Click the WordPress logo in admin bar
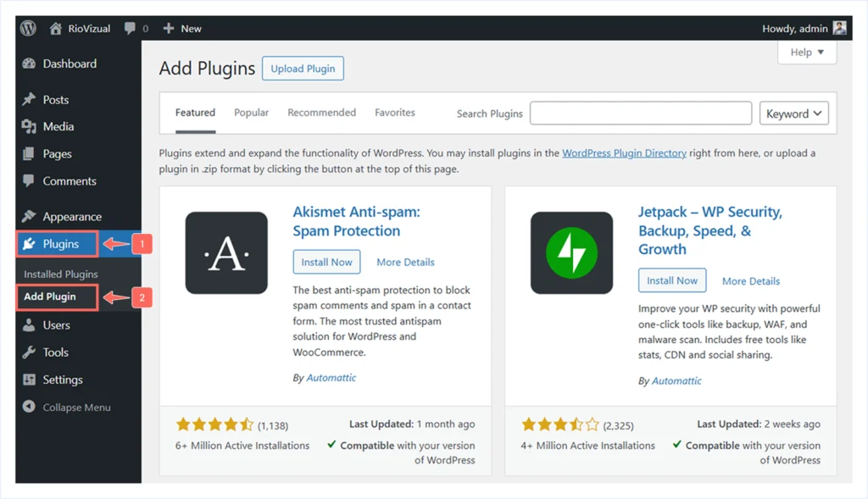The image size is (868, 499). point(26,27)
